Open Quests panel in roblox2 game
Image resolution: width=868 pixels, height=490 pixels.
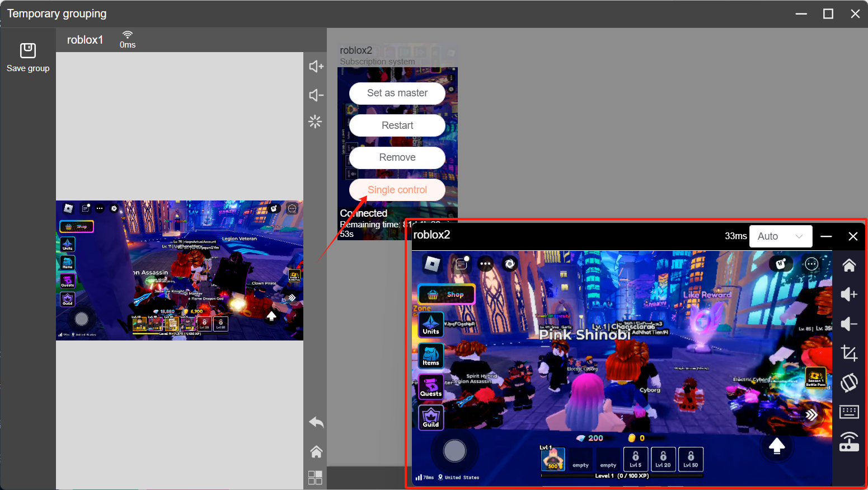(431, 386)
